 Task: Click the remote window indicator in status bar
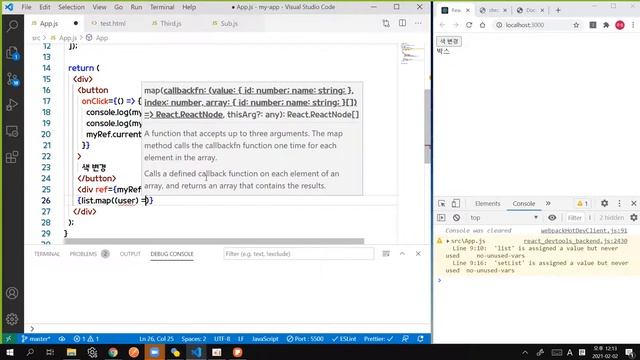click(x=9, y=339)
